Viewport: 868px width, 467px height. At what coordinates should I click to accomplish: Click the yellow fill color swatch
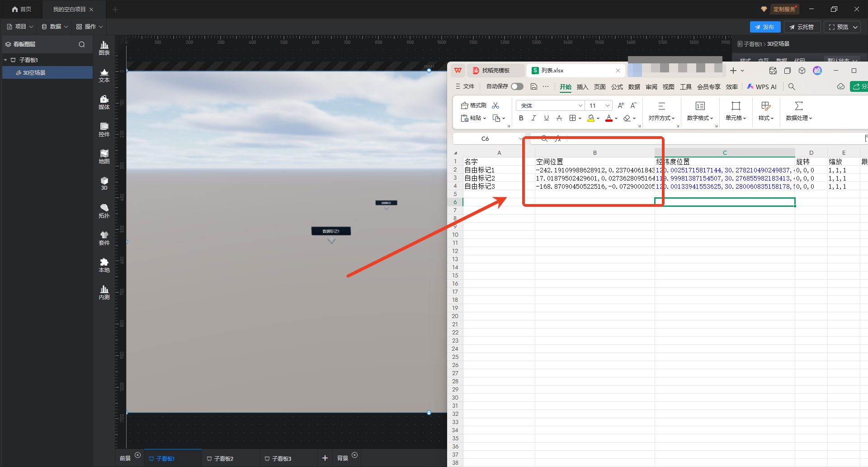pyautogui.click(x=590, y=118)
